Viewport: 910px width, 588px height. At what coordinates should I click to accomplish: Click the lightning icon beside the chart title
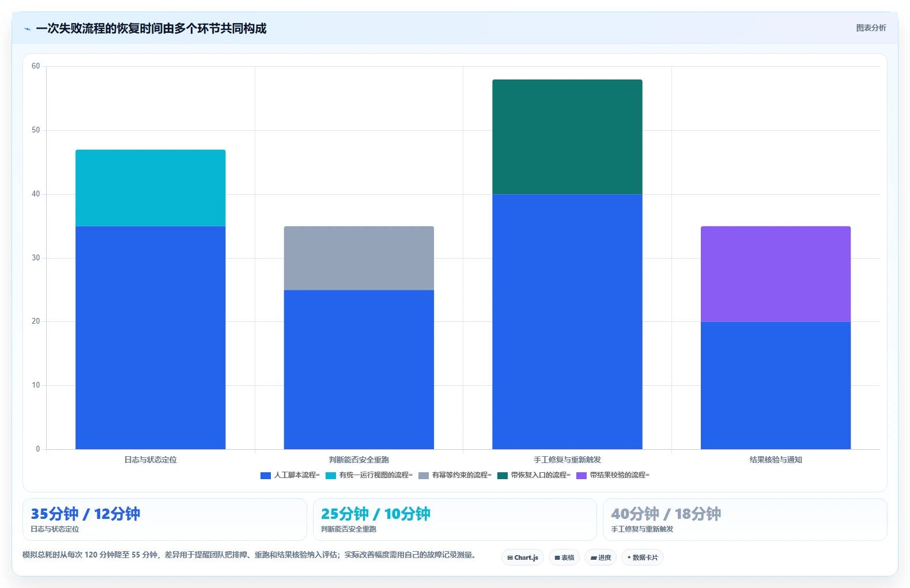27,29
